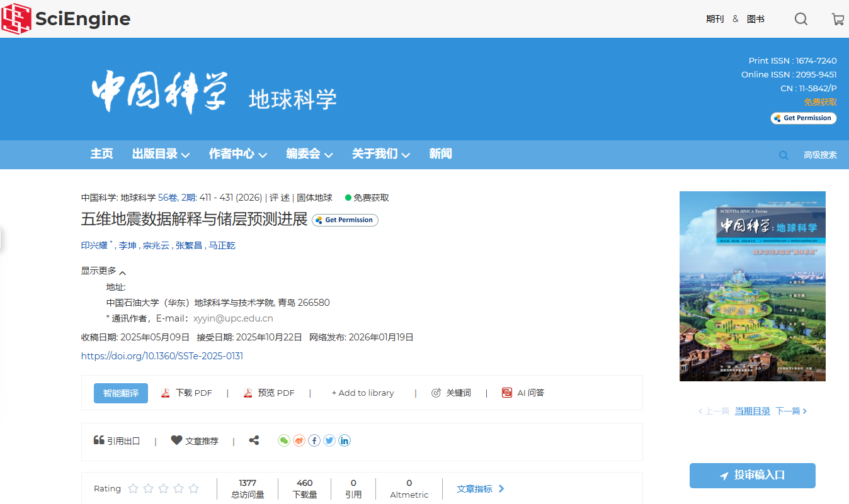Go to 主页 in navigation bar

click(101, 154)
